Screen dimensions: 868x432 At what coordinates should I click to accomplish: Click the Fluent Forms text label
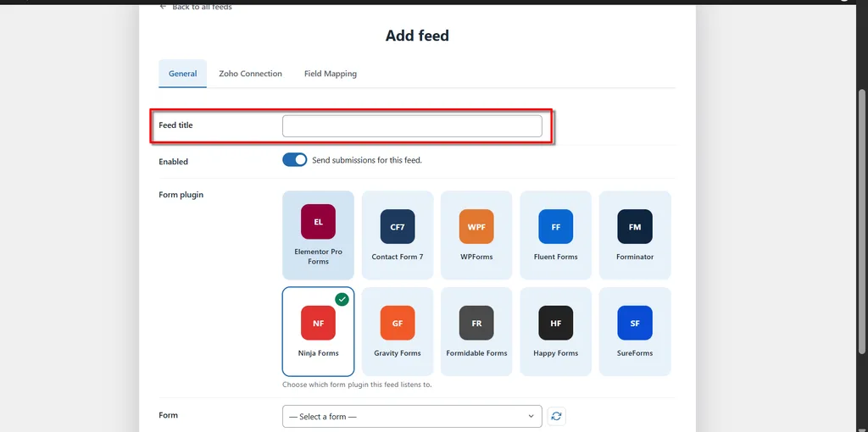(x=556, y=257)
